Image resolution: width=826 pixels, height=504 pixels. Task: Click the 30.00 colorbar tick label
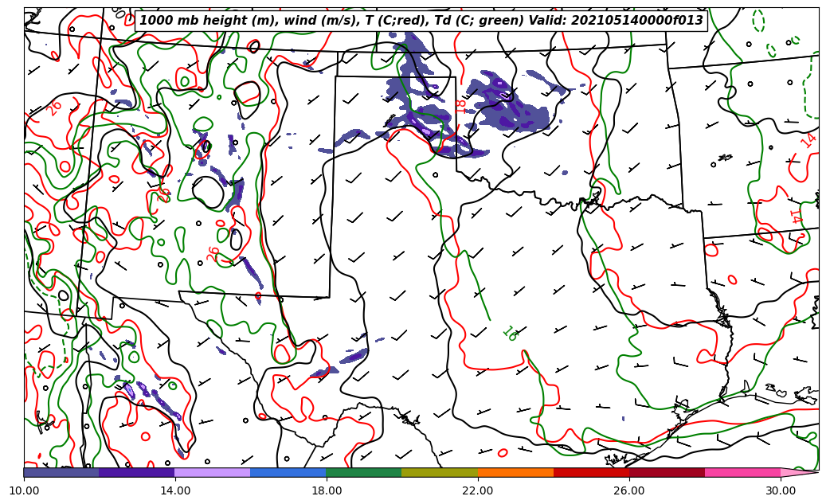click(780, 490)
